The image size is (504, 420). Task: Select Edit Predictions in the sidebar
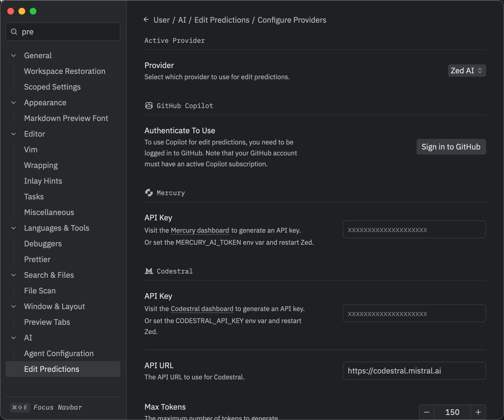click(x=63, y=369)
